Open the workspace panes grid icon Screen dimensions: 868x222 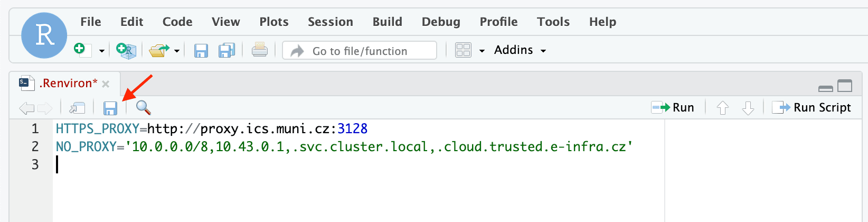(463, 50)
